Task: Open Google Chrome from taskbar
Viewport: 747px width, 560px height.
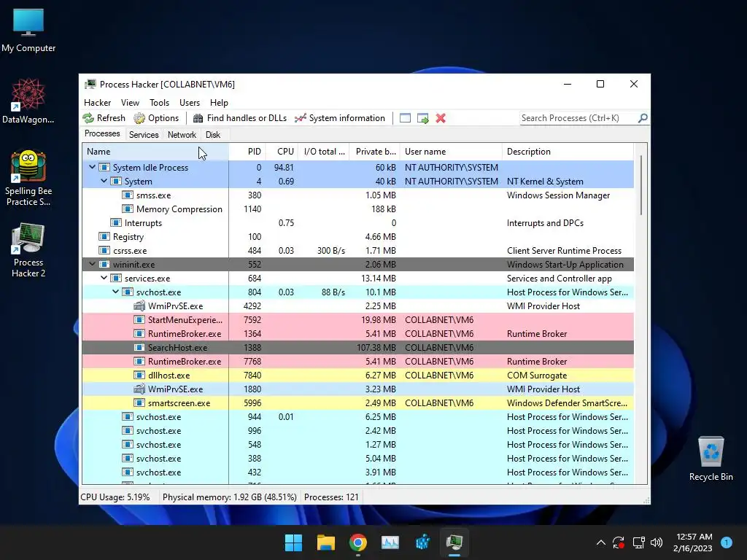Action: [358, 542]
